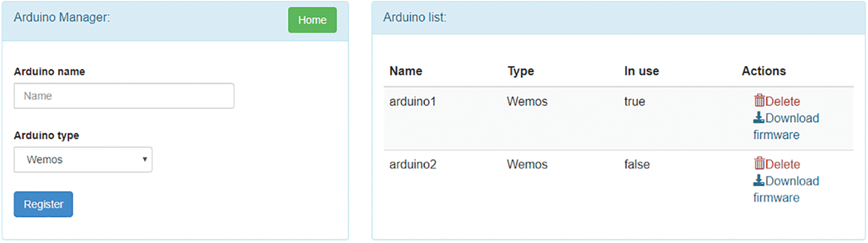
Task: Click the trash icon for arduino2
Action: tap(759, 163)
